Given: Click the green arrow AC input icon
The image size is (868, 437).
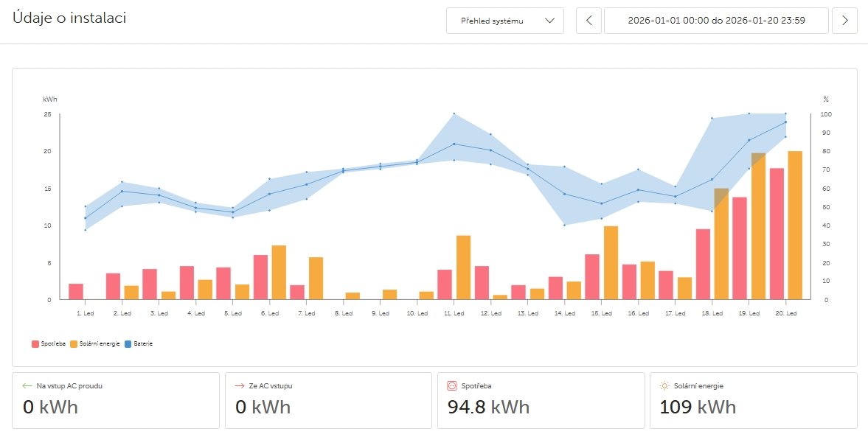Looking at the screenshot, I should (28, 385).
